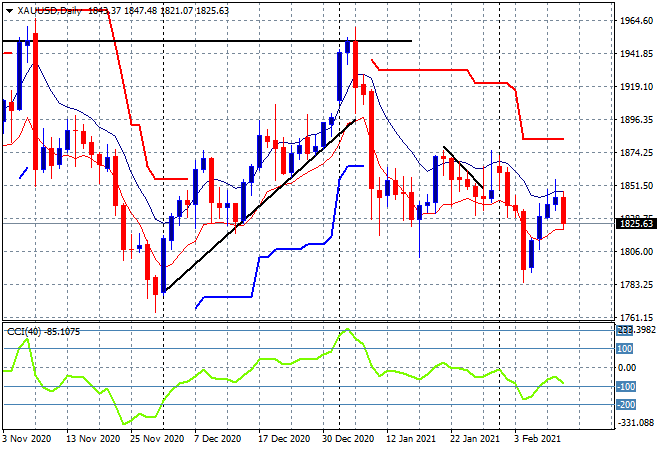Click the CCI -200 level label

[626, 405]
